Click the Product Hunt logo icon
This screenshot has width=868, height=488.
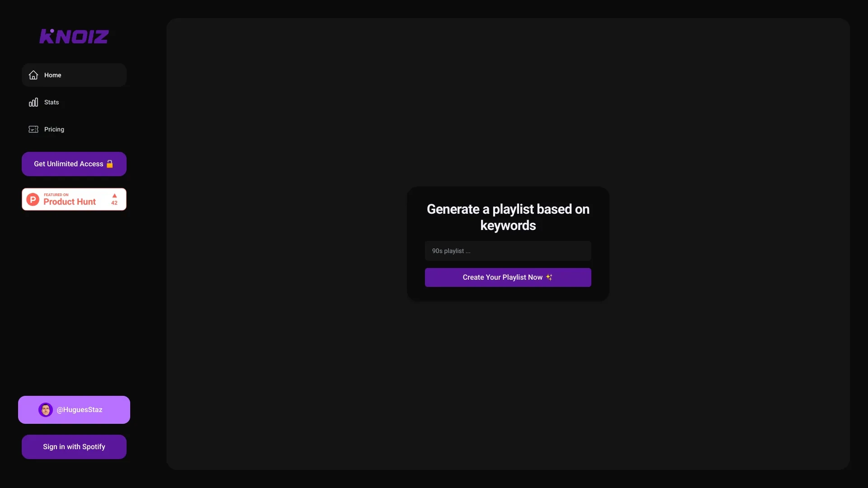click(x=33, y=199)
